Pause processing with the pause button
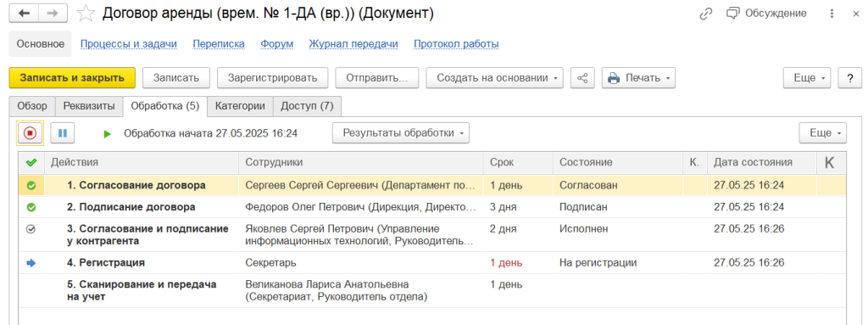This screenshot has width=868, height=325. [63, 133]
